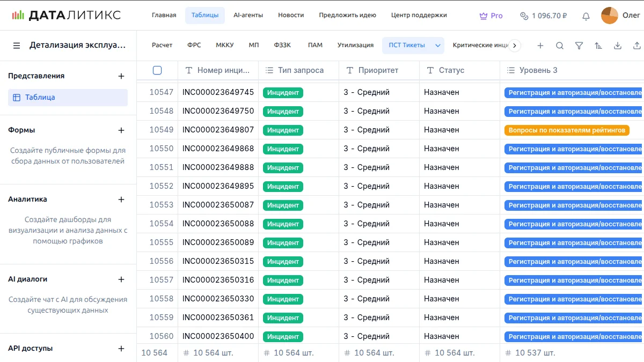
Task: Toggle the sidebar hamburger menu
Action: (17, 46)
